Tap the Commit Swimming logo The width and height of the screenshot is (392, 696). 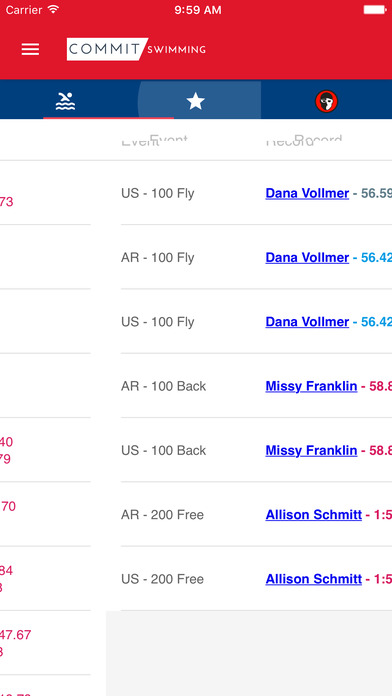click(x=136, y=49)
